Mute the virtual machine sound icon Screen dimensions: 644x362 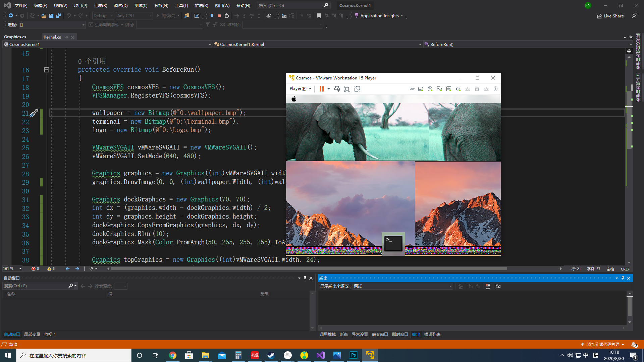[458, 88]
